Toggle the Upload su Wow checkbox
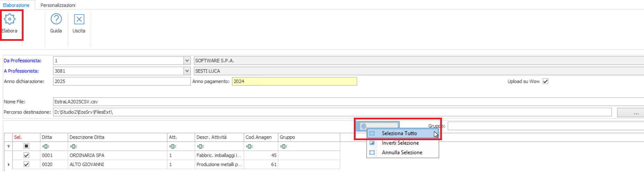The height and width of the screenshot is (172, 644). 545,81
